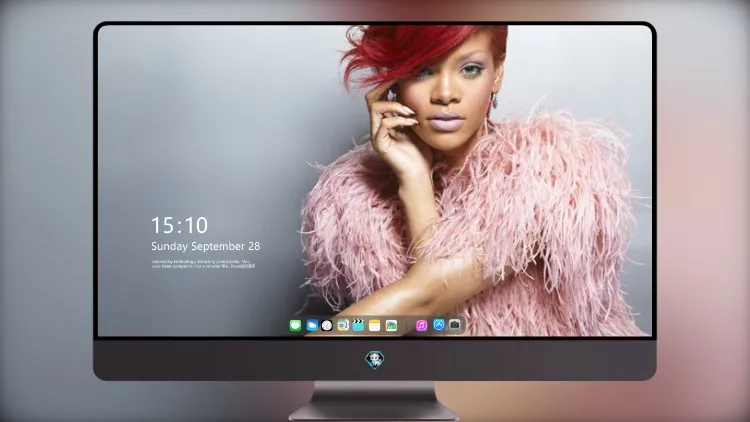Open the Weather app in the dock

coord(312,325)
